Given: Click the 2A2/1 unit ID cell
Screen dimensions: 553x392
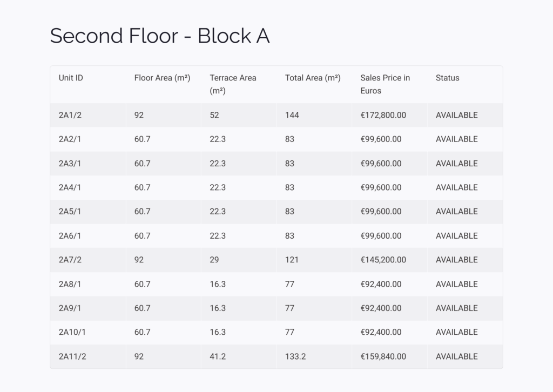Looking at the screenshot, I should pos(70,139).
